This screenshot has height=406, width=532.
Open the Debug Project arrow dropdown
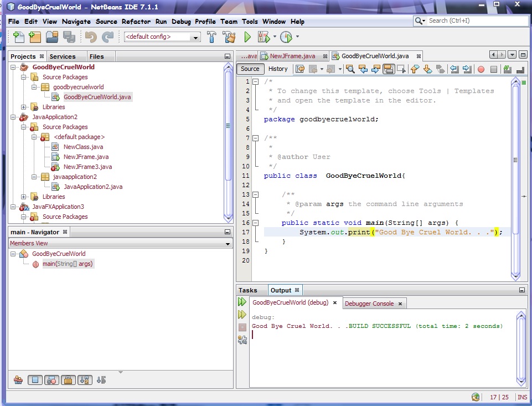tap(275, 37)
